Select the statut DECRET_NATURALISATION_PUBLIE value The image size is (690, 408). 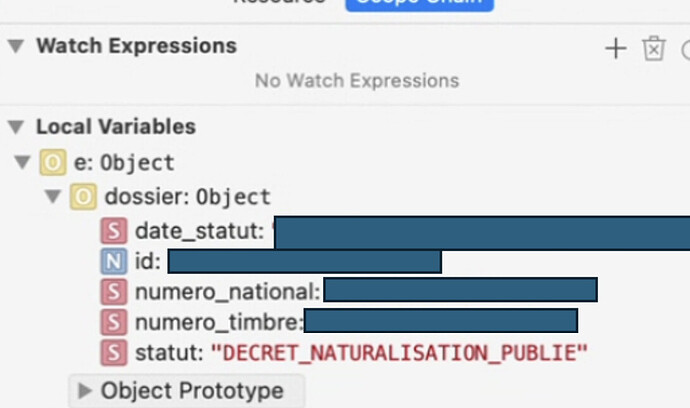click(x=399, y=353)
